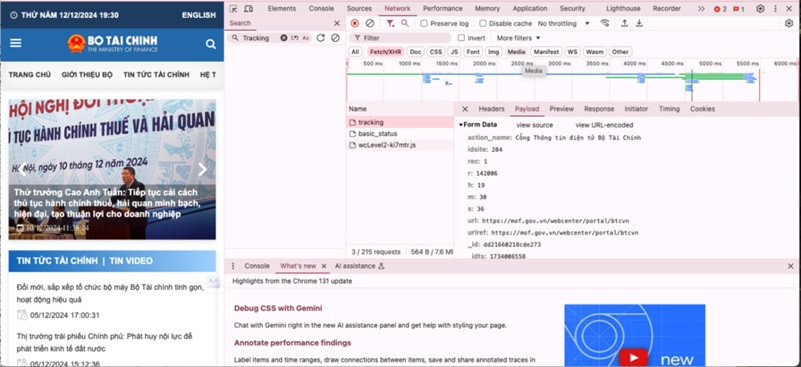Stop recording network log
This screenshot has height=367, width=801.
(x=355, y=24)
